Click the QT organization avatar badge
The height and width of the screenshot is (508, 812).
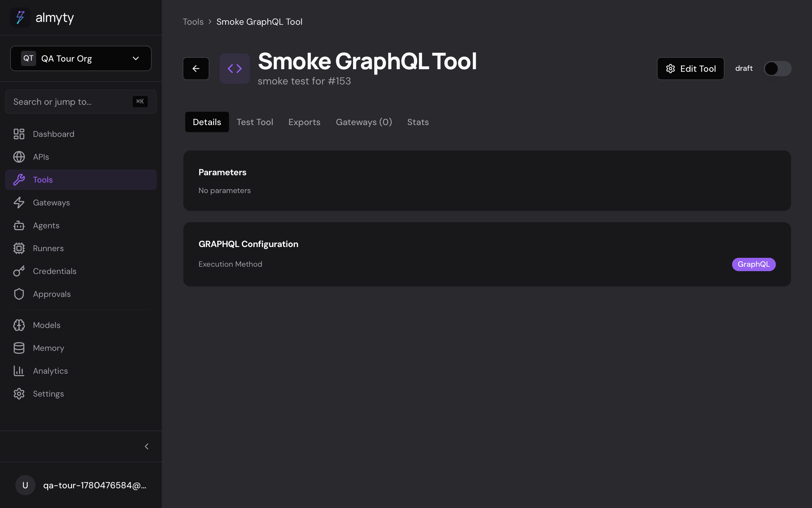(x=29, y=58)
